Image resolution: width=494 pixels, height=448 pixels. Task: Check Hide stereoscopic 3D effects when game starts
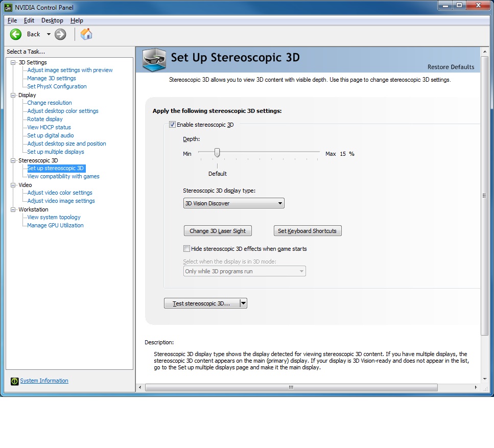click(186, 249)
